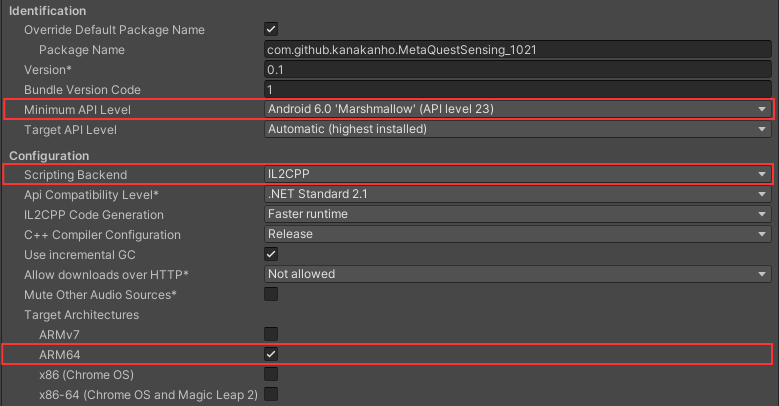Click the Configuration section header

(x=51, y=155)
